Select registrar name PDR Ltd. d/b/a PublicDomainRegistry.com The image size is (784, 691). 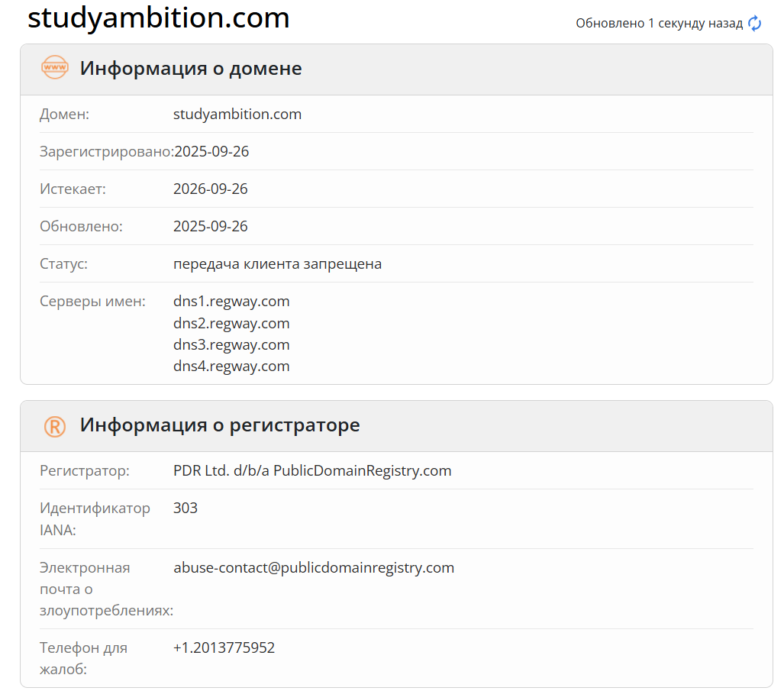311,470
